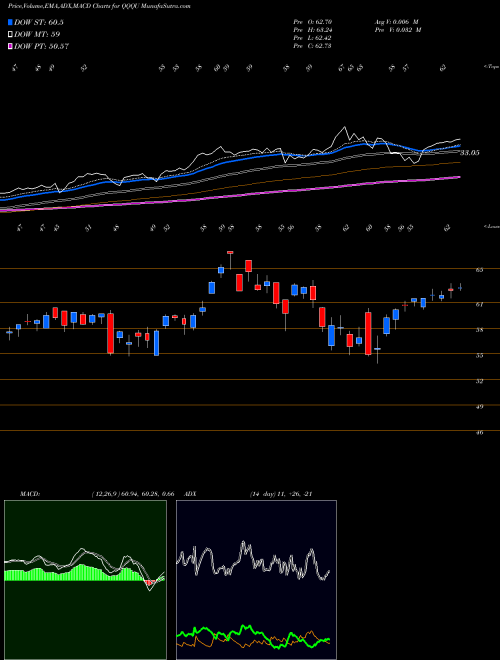Click the magenta long-term EMA line end
The image size is (500, 660).
tap(458, 178)
